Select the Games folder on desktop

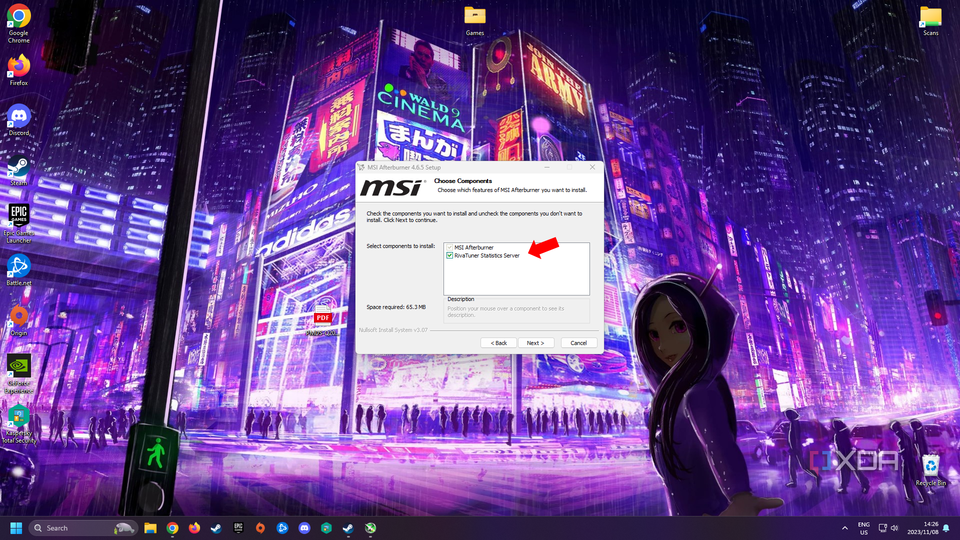(474, 21)
